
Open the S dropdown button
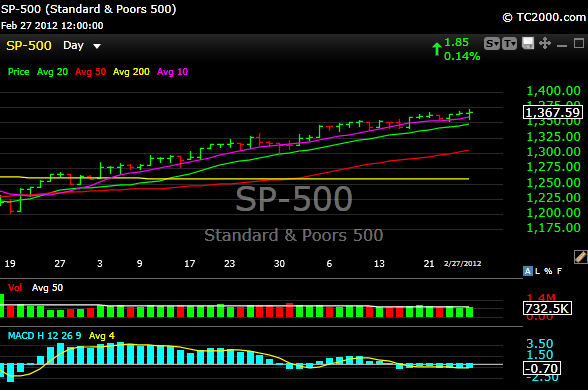[x=492, y=44]
